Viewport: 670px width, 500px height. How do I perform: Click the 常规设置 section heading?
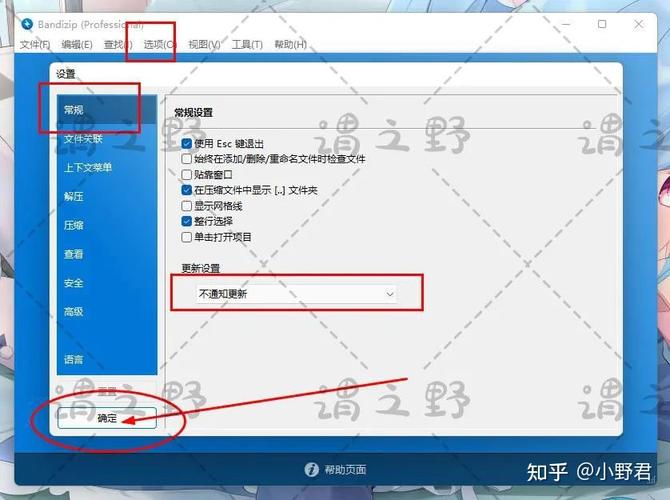(x=193, y=113)
